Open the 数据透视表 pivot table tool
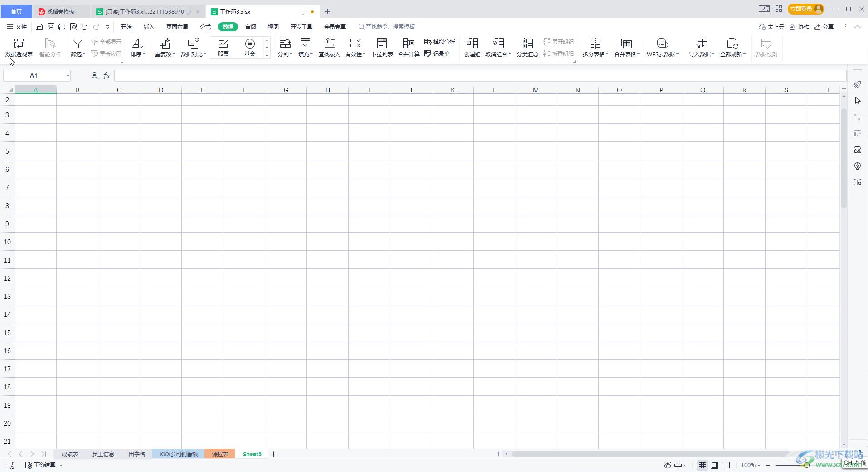868x472 pixels. click(19, 48)
